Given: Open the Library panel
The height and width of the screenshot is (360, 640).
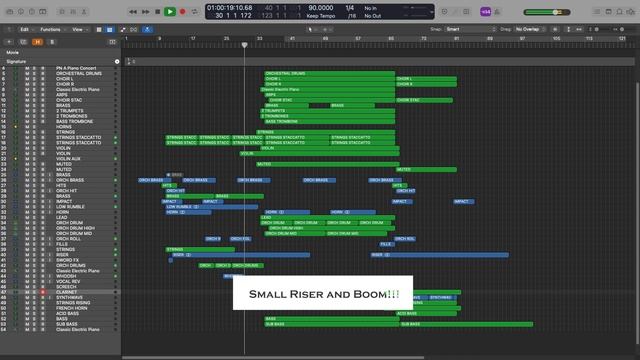Looking at the screenshot, I should click(x=10, y=12).
